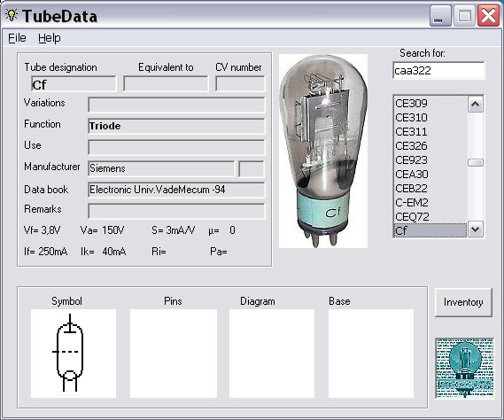Click the tube list scrollbar thumb
The width and height of the screenshot is (504, 420).
tap(476, 162)
